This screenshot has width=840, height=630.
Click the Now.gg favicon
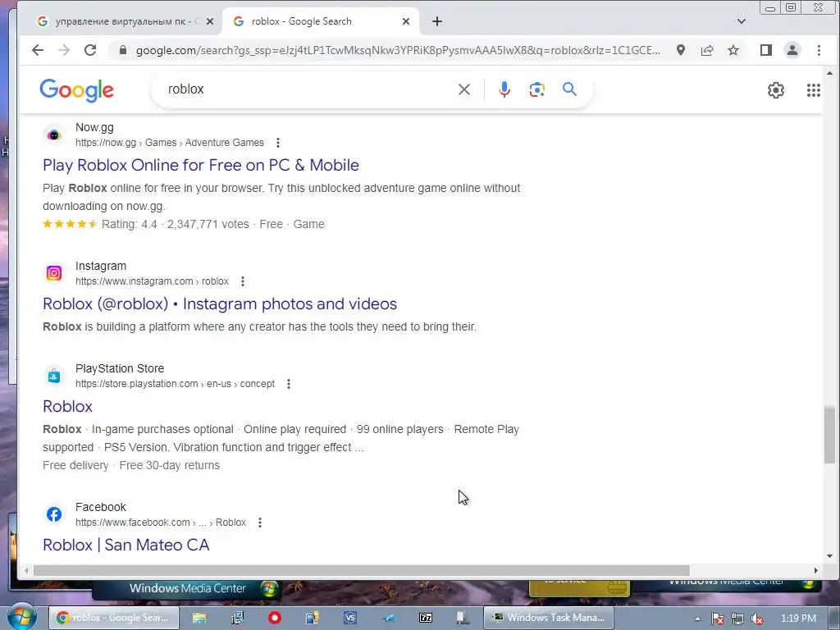pyautogui.click(x=54, y=135)
